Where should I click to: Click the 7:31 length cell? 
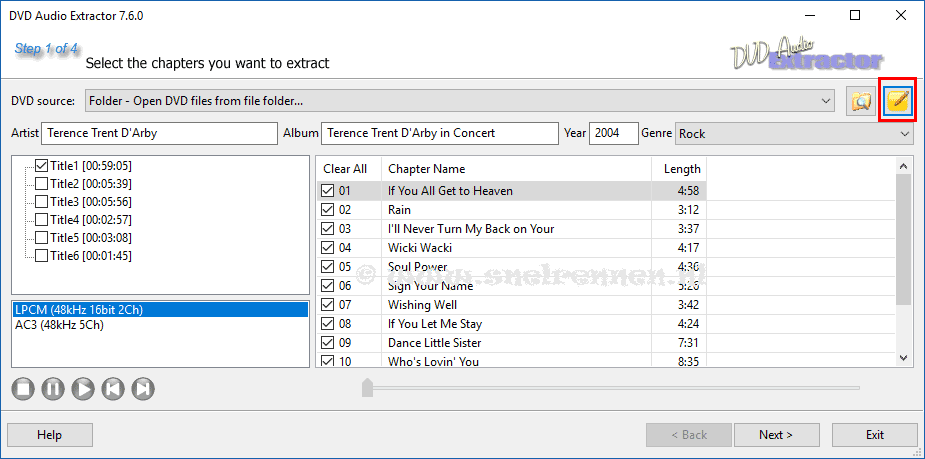click(x=679, y=343)
